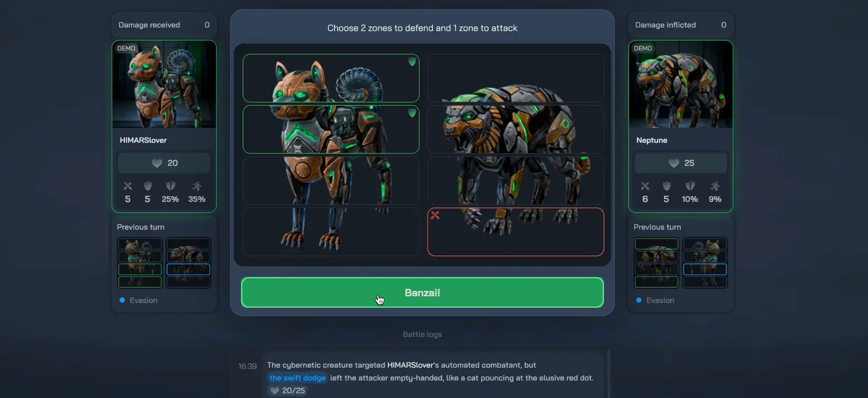Click the Banzai! button

pyautogui.click(x=422, y=292)
